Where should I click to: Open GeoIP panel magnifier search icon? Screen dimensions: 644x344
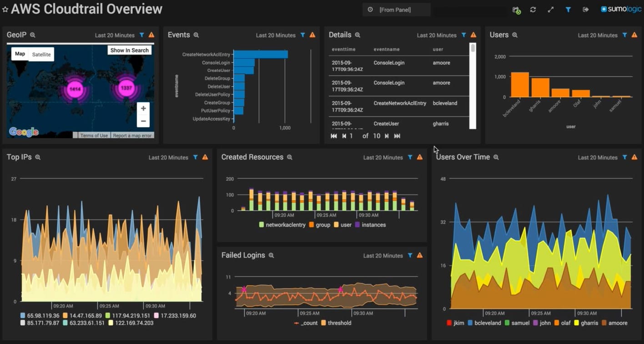(x=33, y=35)
